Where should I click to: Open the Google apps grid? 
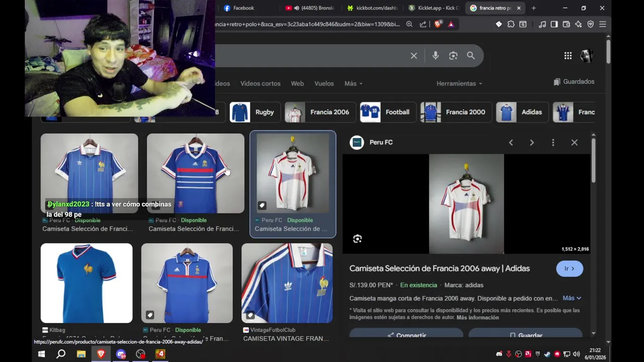[x=568, y=56]
